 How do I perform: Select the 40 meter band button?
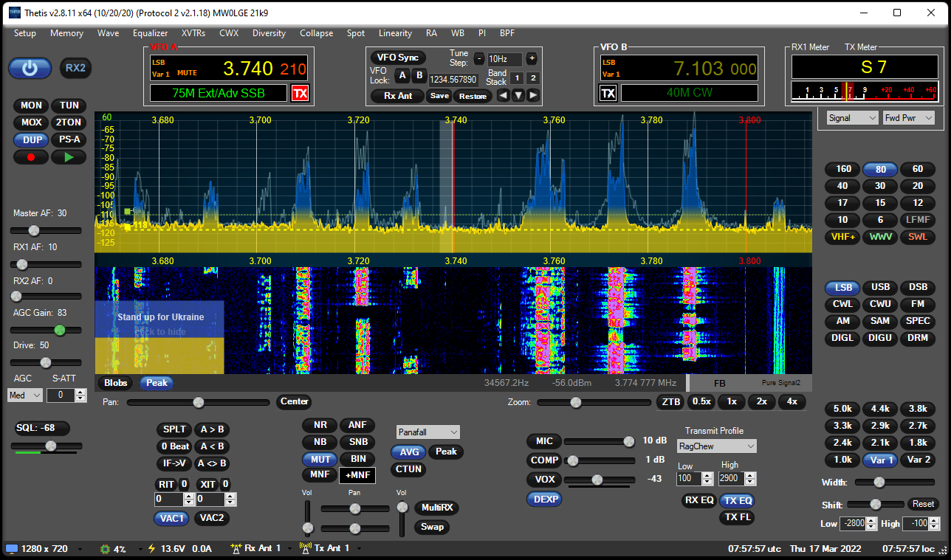coord(842,186)
